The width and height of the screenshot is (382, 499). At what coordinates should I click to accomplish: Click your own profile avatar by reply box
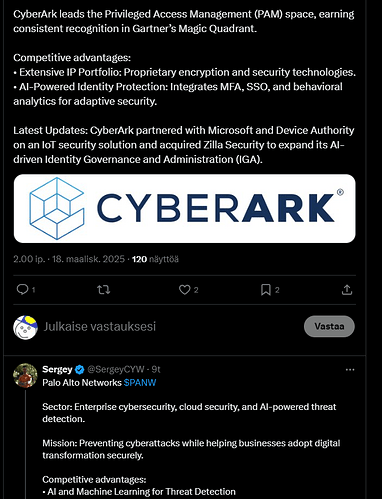point(25,327)
